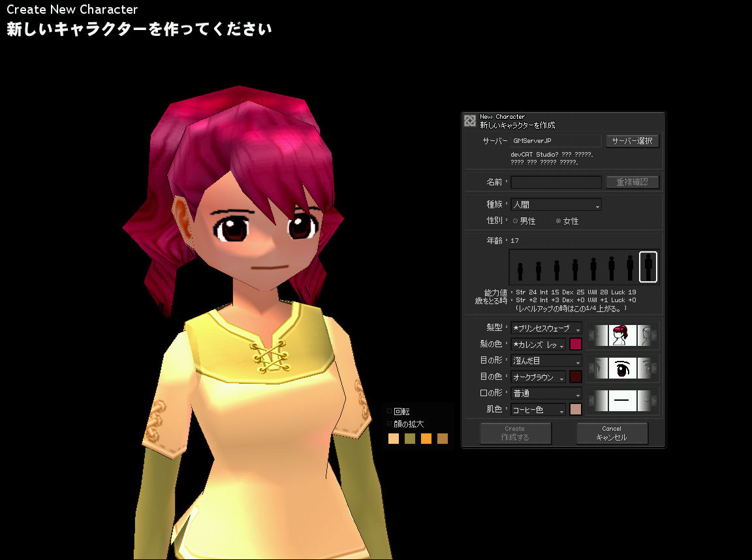Select the smallest age silhouette figure
This screenshot has height=560, width=752.
point(520,270)
